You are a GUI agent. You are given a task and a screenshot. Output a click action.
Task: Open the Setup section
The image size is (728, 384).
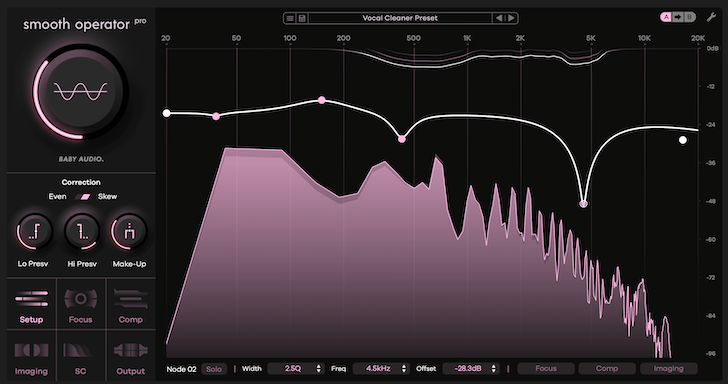point(31,305)
